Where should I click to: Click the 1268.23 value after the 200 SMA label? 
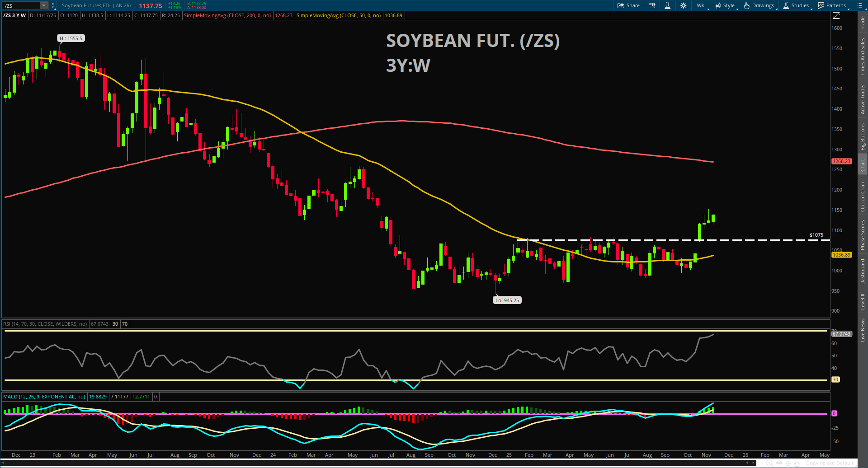pyautogui.click(x=284, y=15)
